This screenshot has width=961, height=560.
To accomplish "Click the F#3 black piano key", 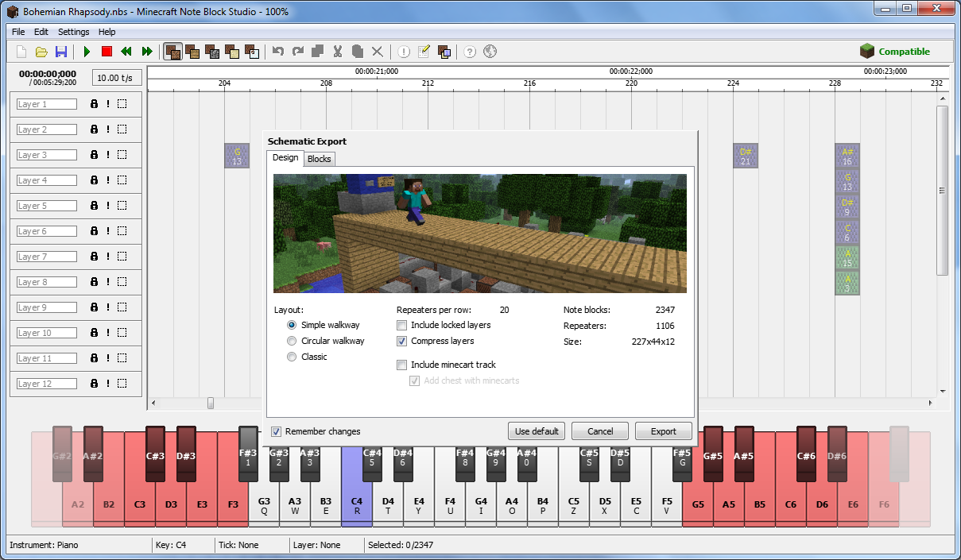I will 248,454.
